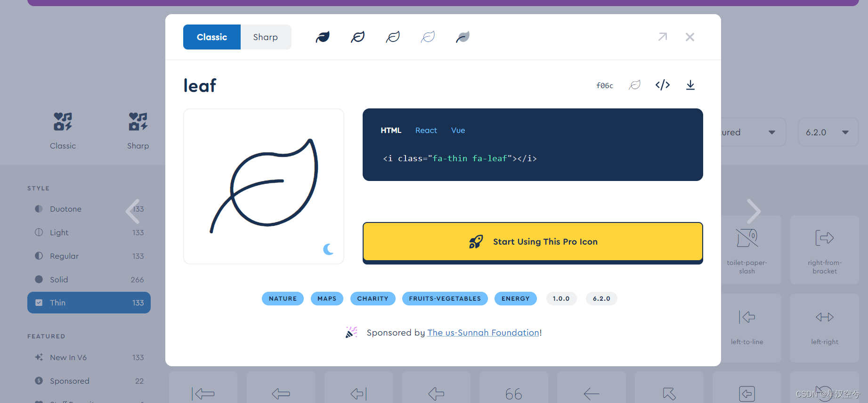The image size is (868, 403).
Task: Enable the Solid style filter
Action: (x=89, y=280)
